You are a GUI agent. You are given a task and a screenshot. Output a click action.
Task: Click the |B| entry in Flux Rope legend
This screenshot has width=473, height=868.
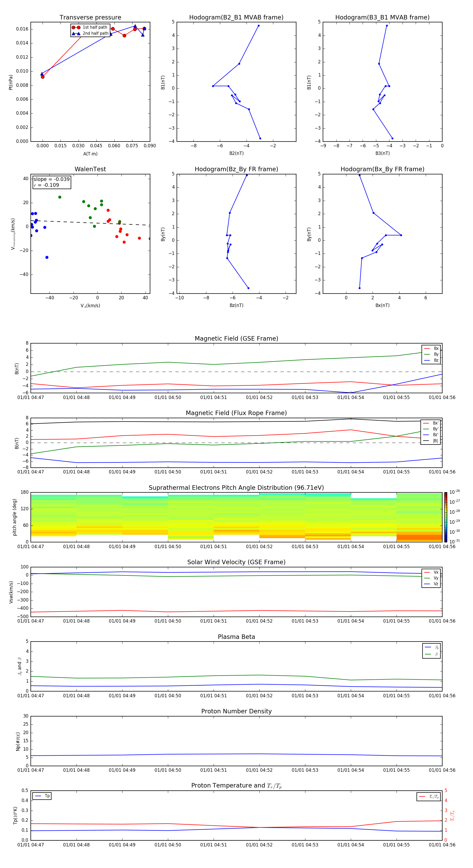point(431,441)
